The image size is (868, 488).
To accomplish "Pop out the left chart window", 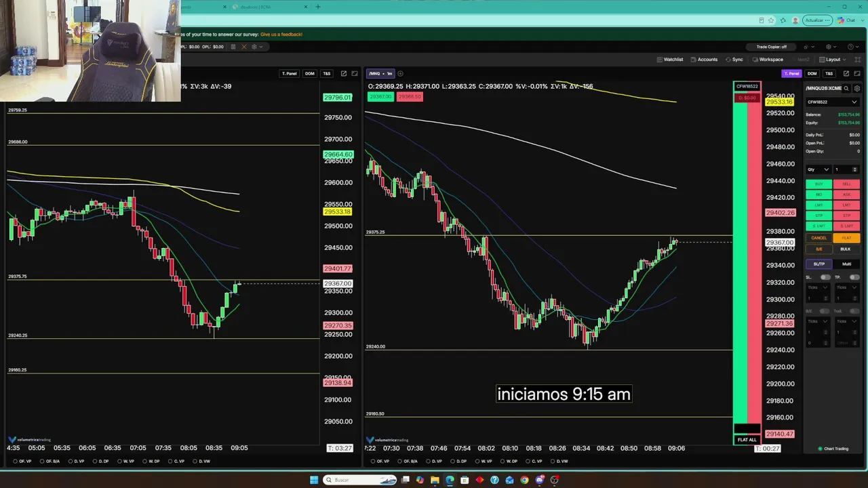I will [344, 73].
